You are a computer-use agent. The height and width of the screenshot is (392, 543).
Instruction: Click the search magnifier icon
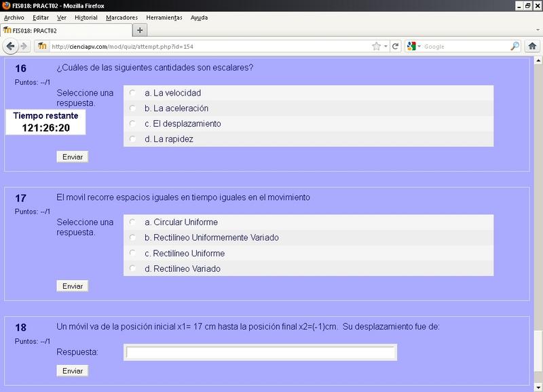point(515,46)
